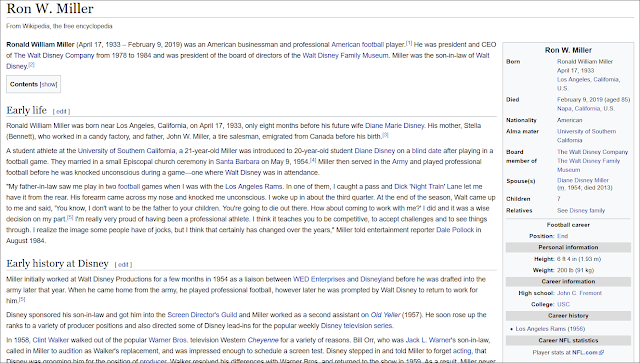Open the acting link
The width and height of the screenshot is (640, 363).
[x=462, y=351]
